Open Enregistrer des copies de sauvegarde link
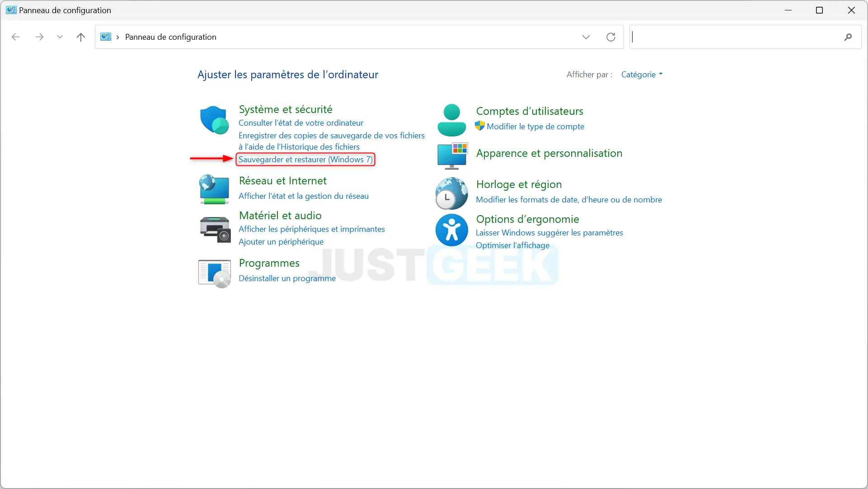The height and width of the screenshot is (489, 868). click(x=332, y=141)
